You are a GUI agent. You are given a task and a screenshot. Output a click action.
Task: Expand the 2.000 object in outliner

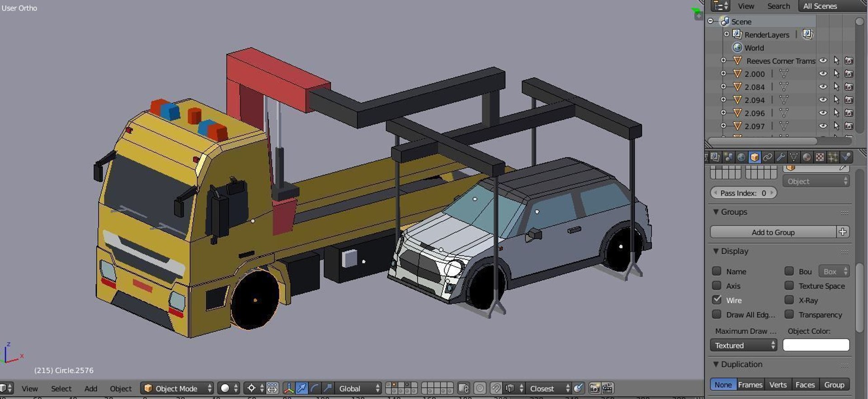coord(723,73)
